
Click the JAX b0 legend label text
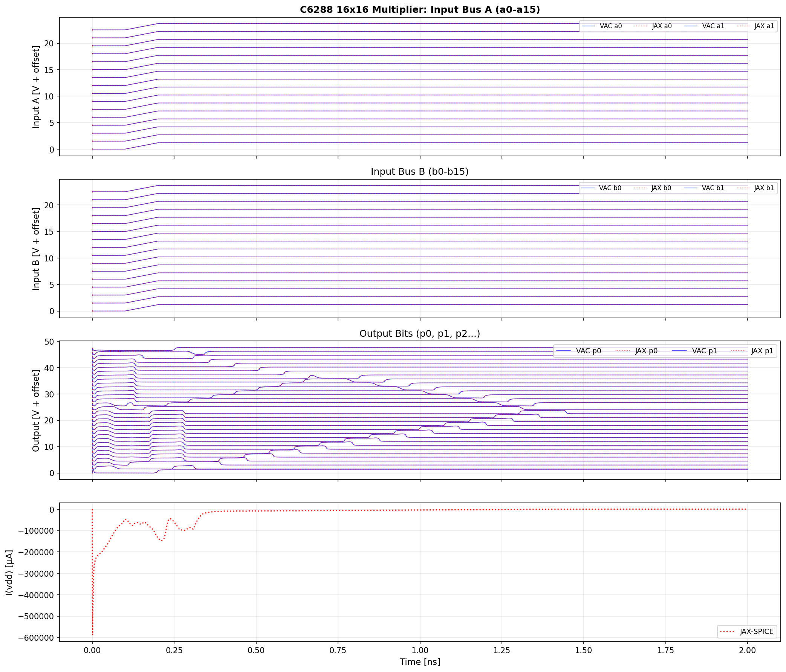pyautogui.click(x=662, y=188)
